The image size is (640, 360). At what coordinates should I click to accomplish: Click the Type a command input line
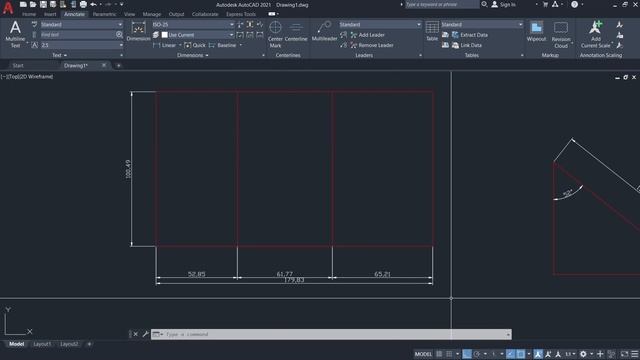(331, 334)
